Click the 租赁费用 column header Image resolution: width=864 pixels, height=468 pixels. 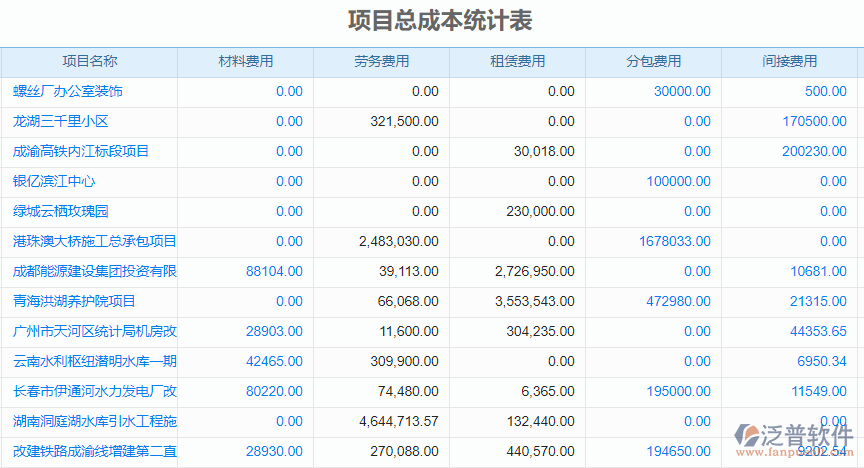[518, 61]
